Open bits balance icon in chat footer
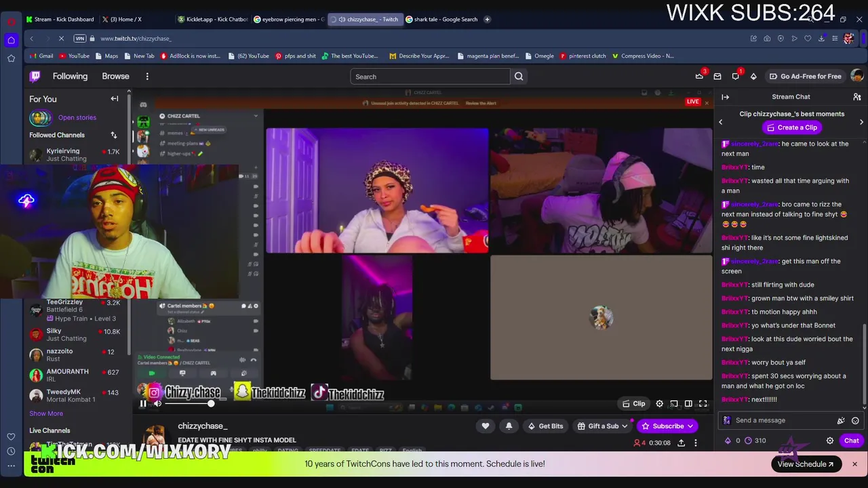Screen dimensions: 868x488 pyautogui.click(x=728, y=441)
